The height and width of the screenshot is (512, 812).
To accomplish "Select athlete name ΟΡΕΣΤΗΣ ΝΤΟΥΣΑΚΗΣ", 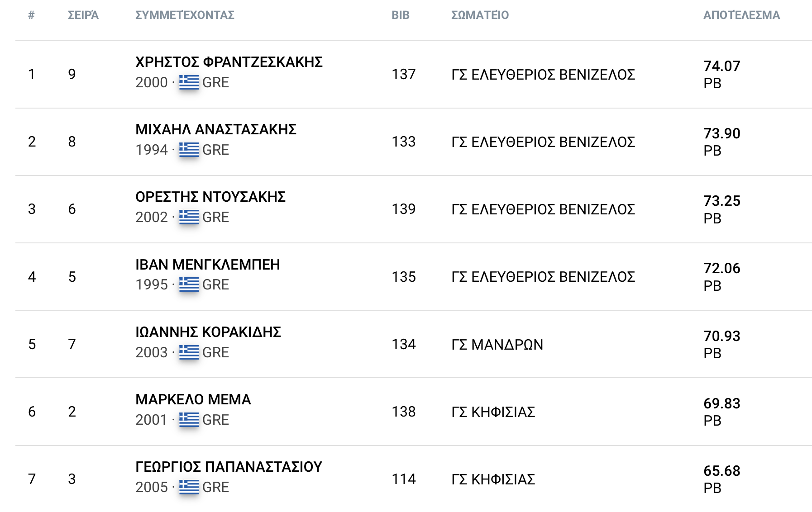I will (210, 197).
